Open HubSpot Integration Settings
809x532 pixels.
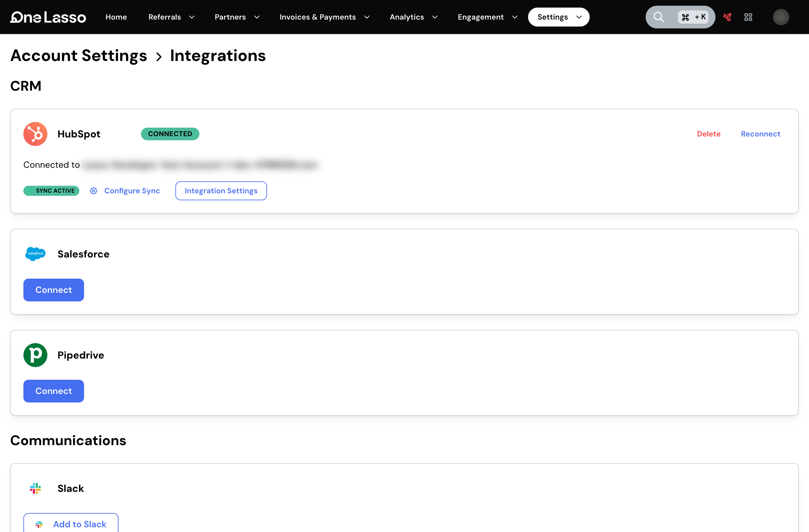pyautogui.click(x=221, y=191)
